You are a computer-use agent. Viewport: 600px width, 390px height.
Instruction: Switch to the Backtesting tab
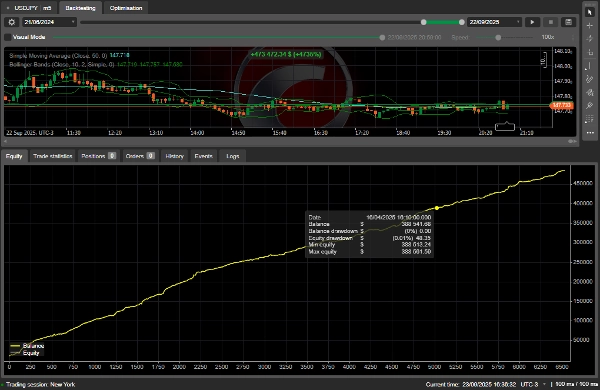(x=80, y=8)
